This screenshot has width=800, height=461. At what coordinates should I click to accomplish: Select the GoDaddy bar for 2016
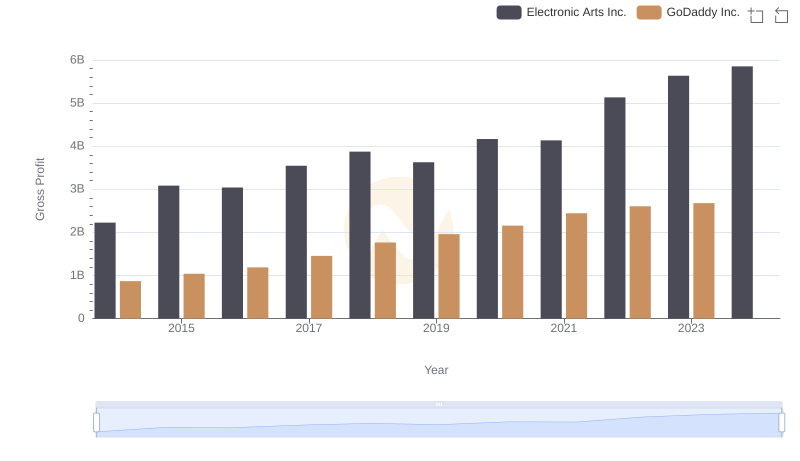(258, 293)
